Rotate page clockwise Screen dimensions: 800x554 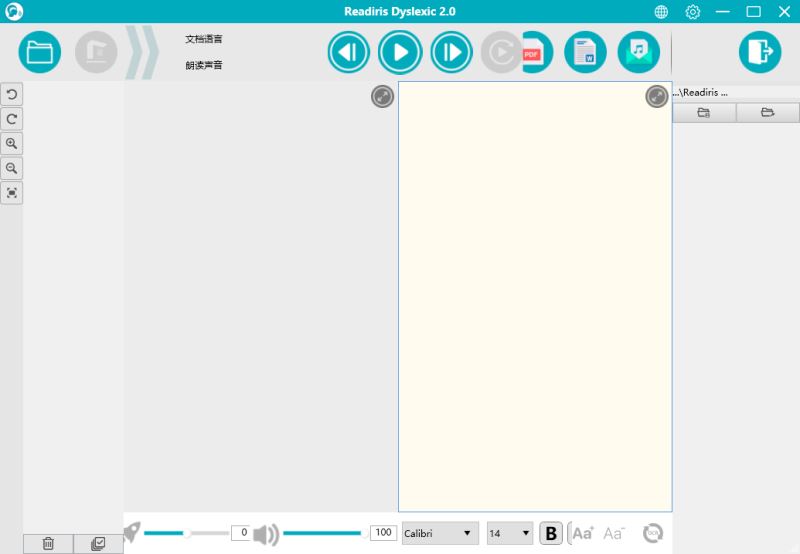point(12,119)
